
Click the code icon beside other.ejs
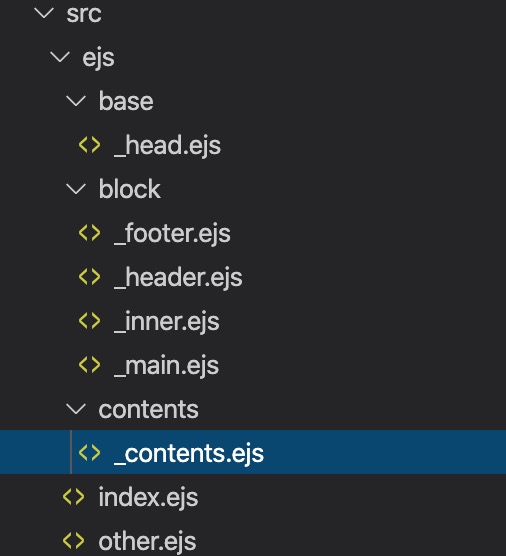73,541
